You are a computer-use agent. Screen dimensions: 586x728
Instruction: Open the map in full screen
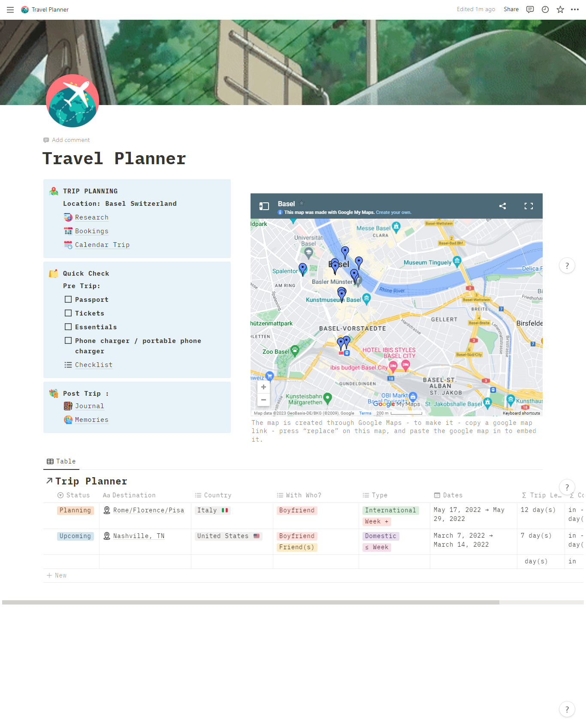529,206
